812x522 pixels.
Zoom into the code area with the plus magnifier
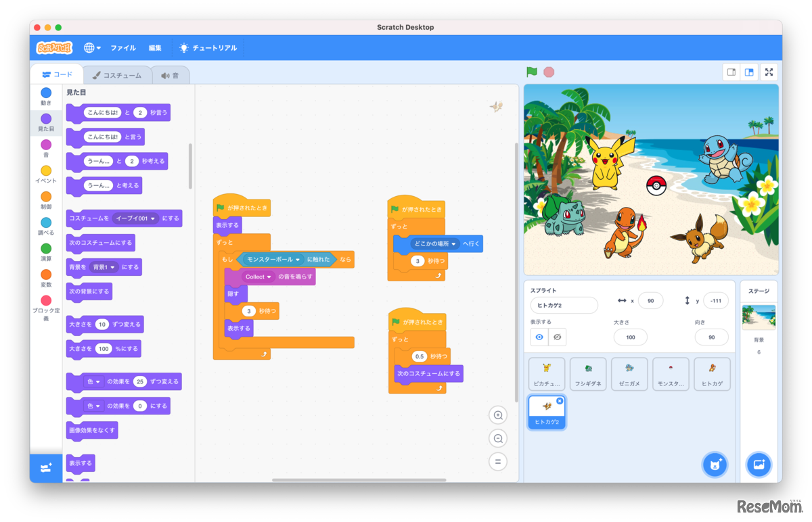pos(497,414)
